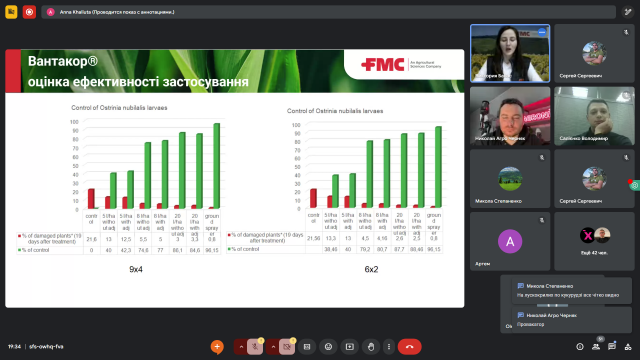Viewport: 640px width, 360px height.
Task: Expand camera video settings chevron
Action: (273, 347)
